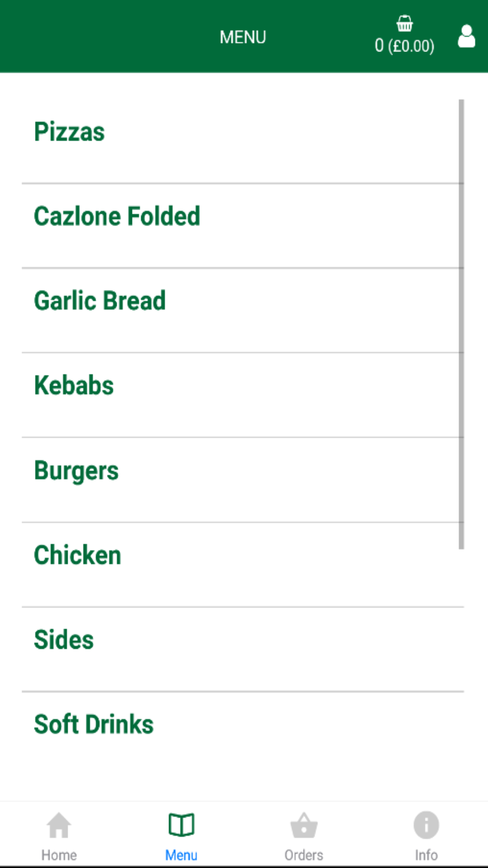The image size is (488, 868).
Task: Tap the Menu book icon
Action: (182, 825)
